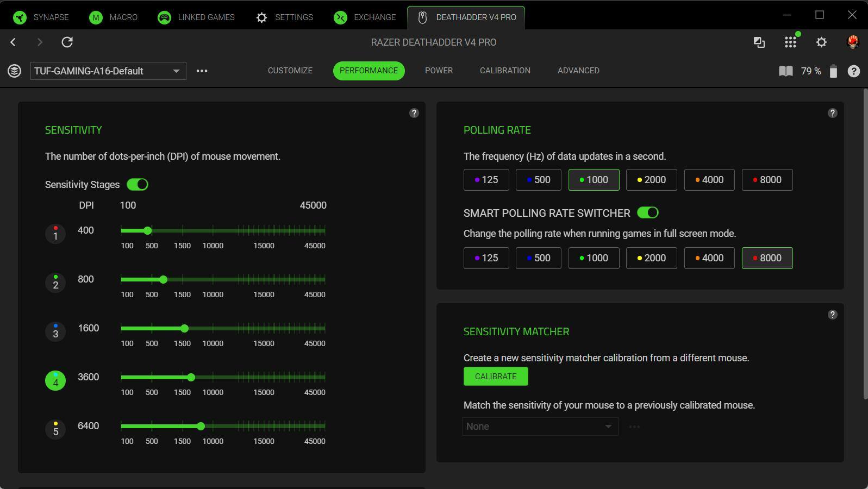Open the apps grid icon

790,42
